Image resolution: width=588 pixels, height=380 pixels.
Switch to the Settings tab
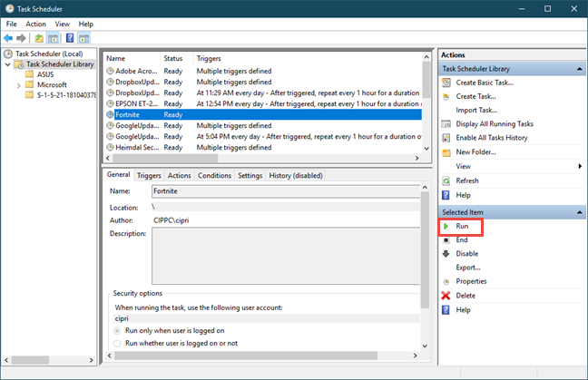(250, 175)
